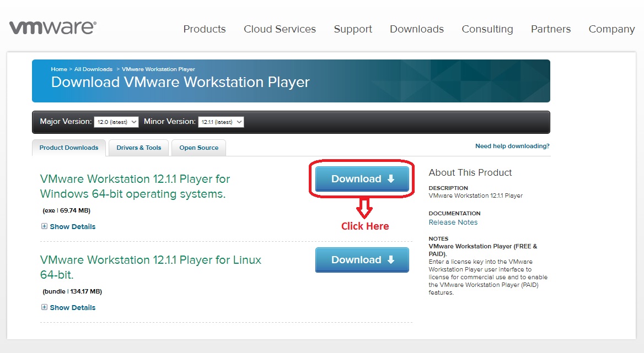644x353 pixels.
Task: Click Show Details text under Windows player
Action: [x=73, y=227]
